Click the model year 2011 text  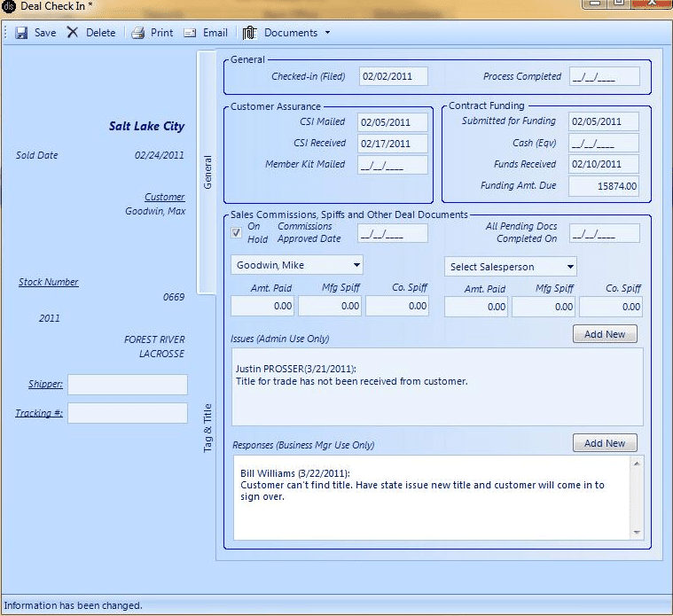(50, 318)
